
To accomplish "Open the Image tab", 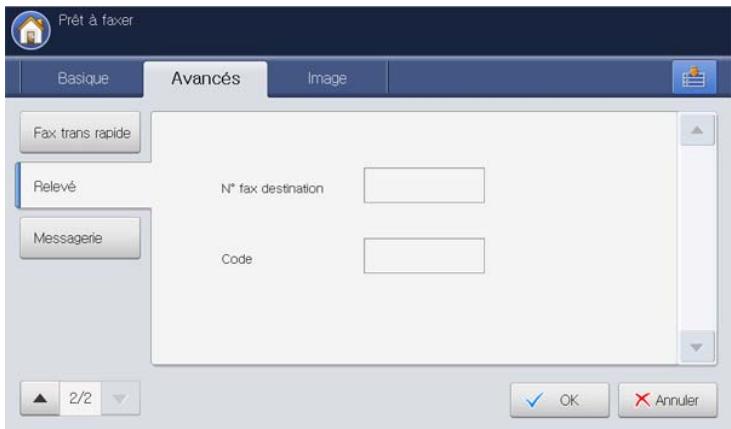I will tap(327, 78).
